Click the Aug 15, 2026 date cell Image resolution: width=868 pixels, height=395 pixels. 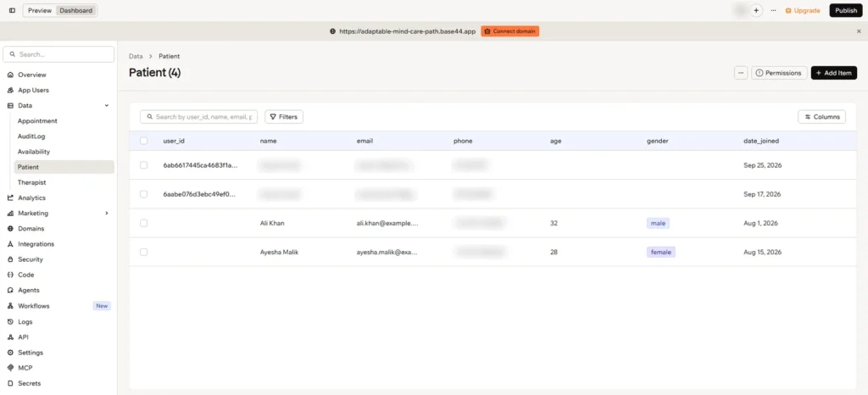762,253
